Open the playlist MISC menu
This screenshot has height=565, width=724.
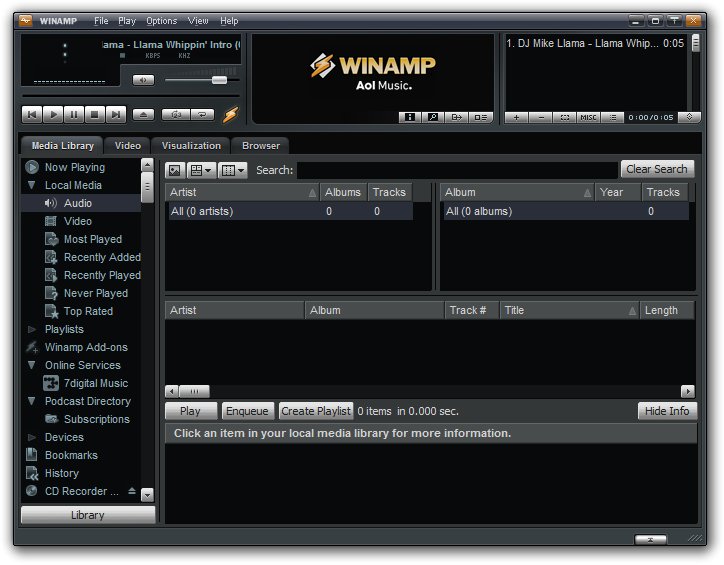[588, 117]
